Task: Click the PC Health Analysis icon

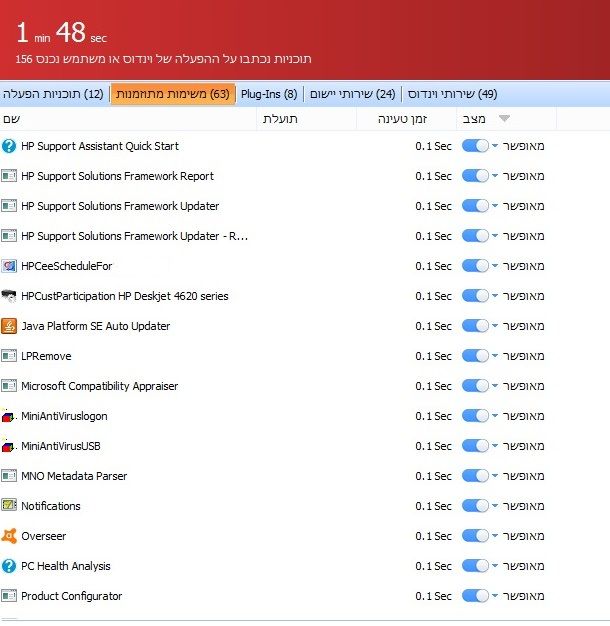Action: (9, 566)
